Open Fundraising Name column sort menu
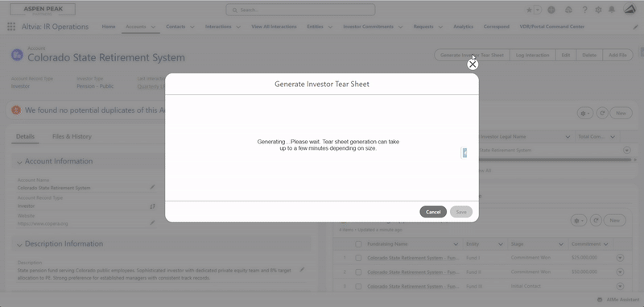Image resolution: width=644 pixels, height=307 pixels. tap(456, 244)
